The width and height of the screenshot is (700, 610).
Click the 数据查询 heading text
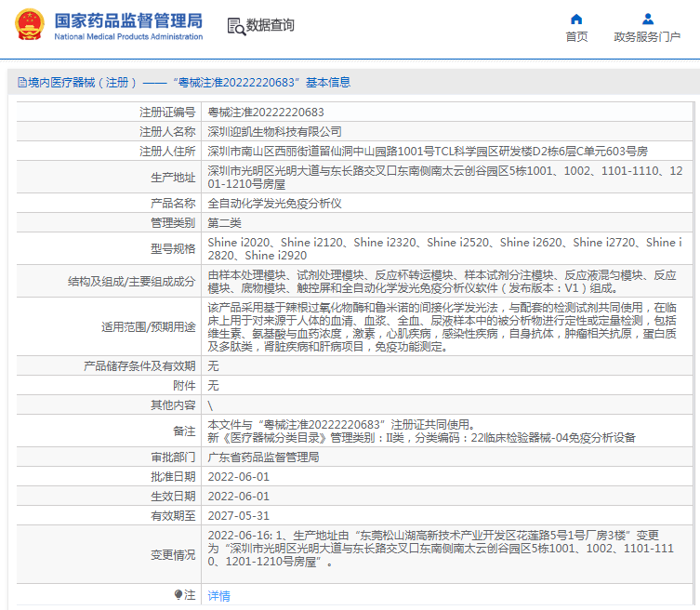coord(271,25)
